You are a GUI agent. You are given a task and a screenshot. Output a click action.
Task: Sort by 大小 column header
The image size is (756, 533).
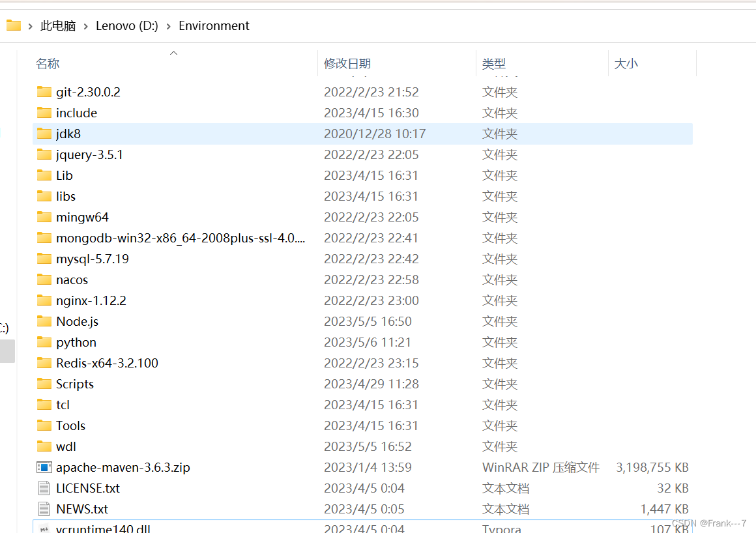pyautogui.click(x=626, y=63)
